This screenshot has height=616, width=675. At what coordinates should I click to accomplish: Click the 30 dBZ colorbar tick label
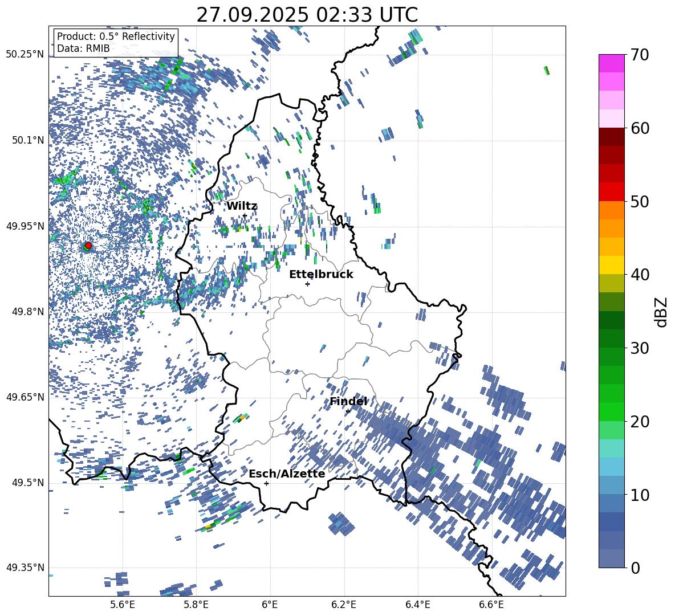pos(640,348)
